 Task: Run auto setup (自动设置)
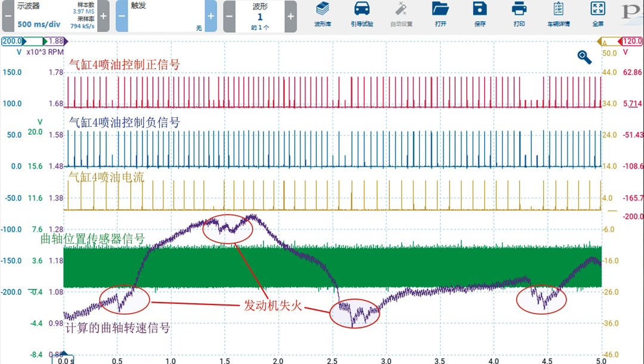(x=401, y=14)
